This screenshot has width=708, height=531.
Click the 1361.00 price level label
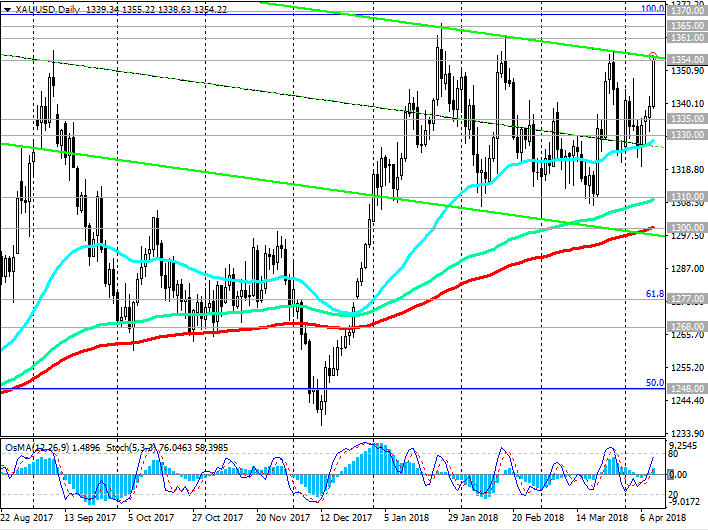(687, 38)
